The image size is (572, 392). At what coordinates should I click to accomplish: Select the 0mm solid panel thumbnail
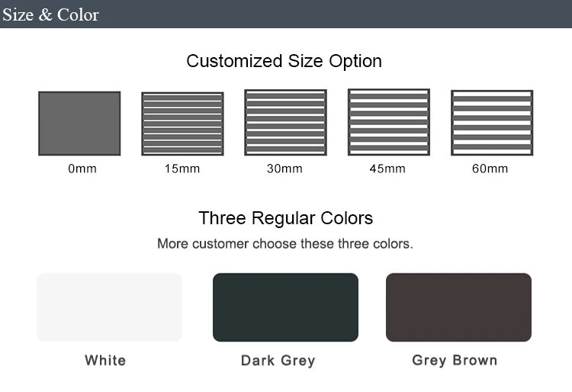(79, 124)
